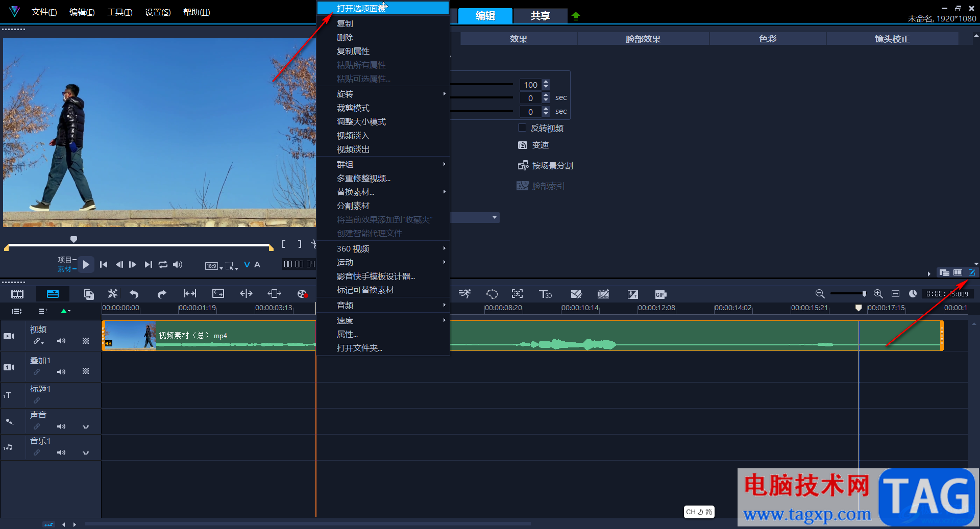Image resolution: width=980 pixels, height=529 pixels.
Task: Choose 分割素材 from context menu
Action: tap(353, 206)
